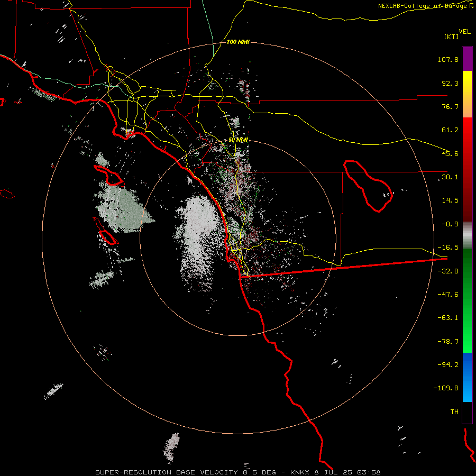
Task: Click the 61.2 velocity value
Action: [450, 130]
